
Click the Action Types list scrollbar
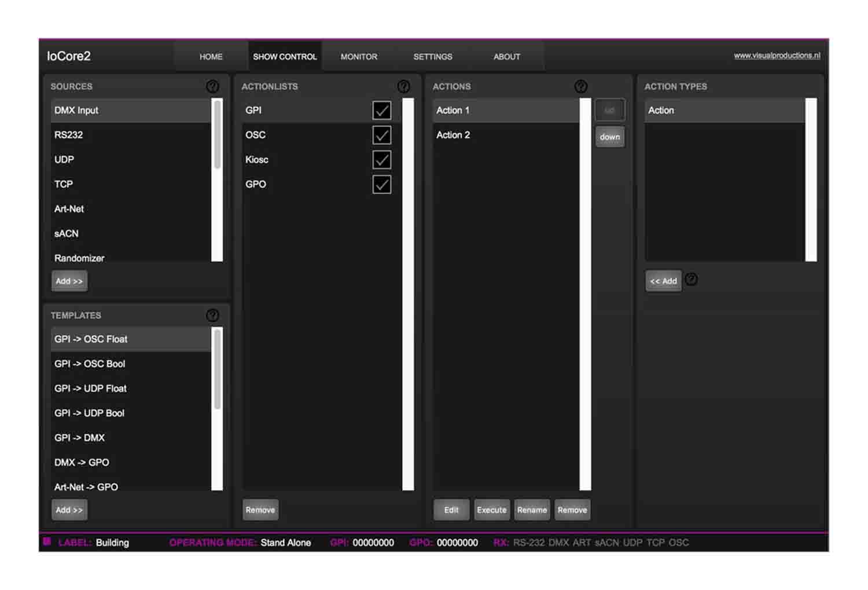811,179
